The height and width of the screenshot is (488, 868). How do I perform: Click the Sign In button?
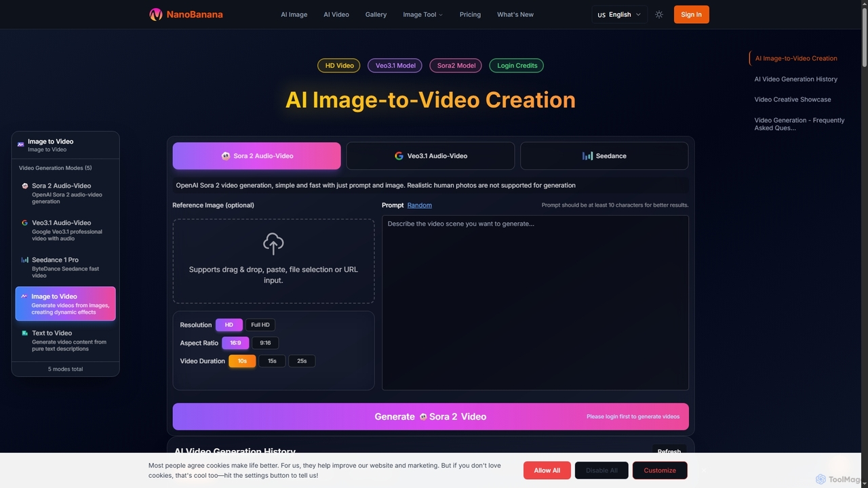[691, 14]
